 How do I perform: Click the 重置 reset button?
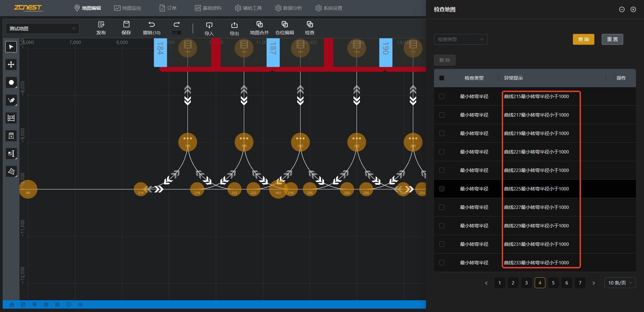point(612,39)
